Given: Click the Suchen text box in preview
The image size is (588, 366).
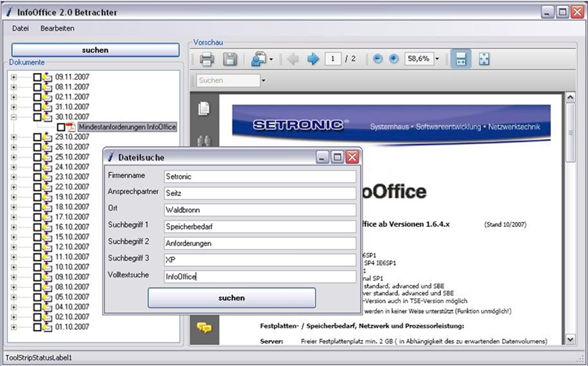Looking at the screenshot, I should 228,80.
